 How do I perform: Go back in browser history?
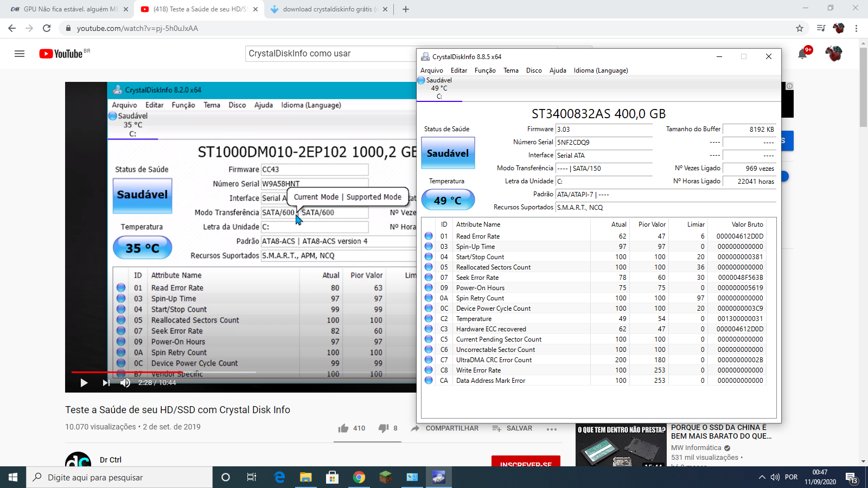click(12, 28)
